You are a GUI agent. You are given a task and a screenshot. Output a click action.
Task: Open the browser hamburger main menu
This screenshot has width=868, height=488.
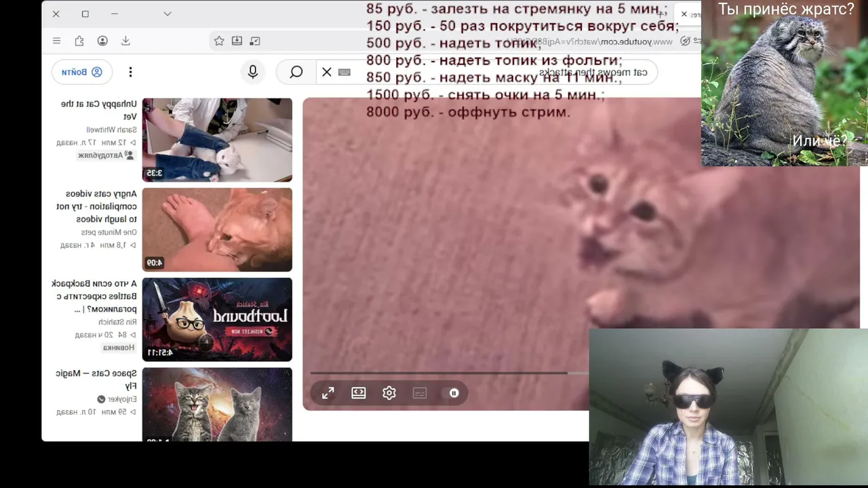pos(56,41)
